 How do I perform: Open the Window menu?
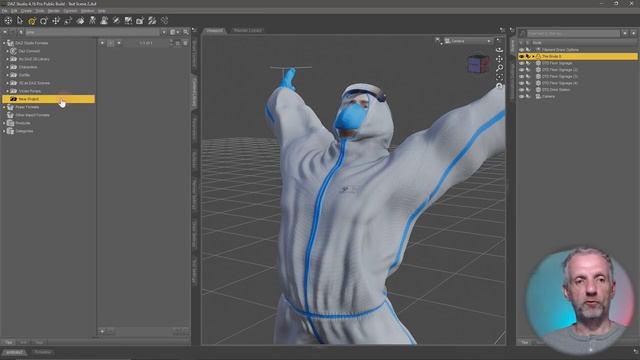click(x=87, y=11)
